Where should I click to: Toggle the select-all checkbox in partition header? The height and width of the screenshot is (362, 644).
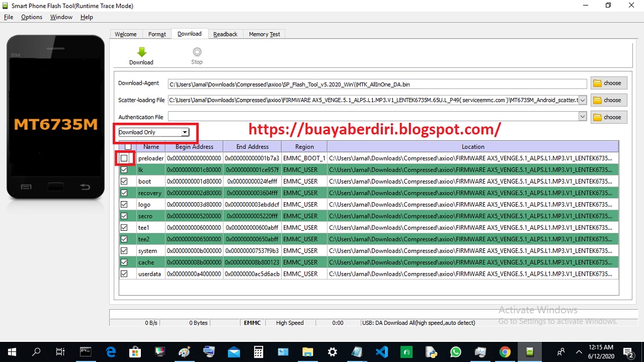(x=128, y=147)
